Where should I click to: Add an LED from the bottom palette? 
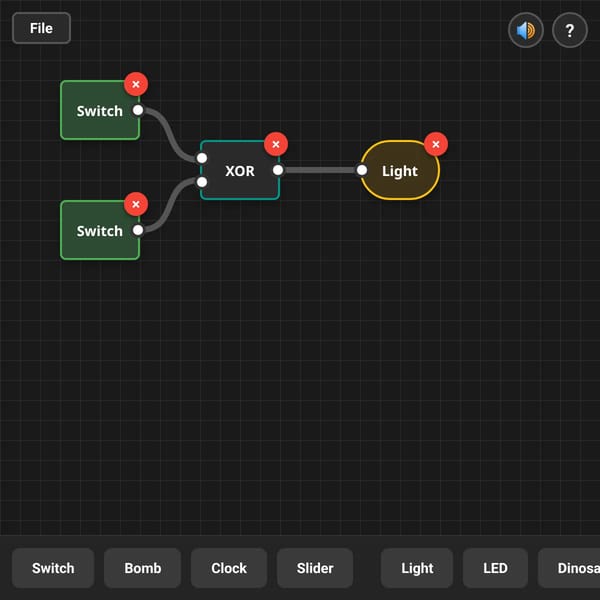click(496, 568)
